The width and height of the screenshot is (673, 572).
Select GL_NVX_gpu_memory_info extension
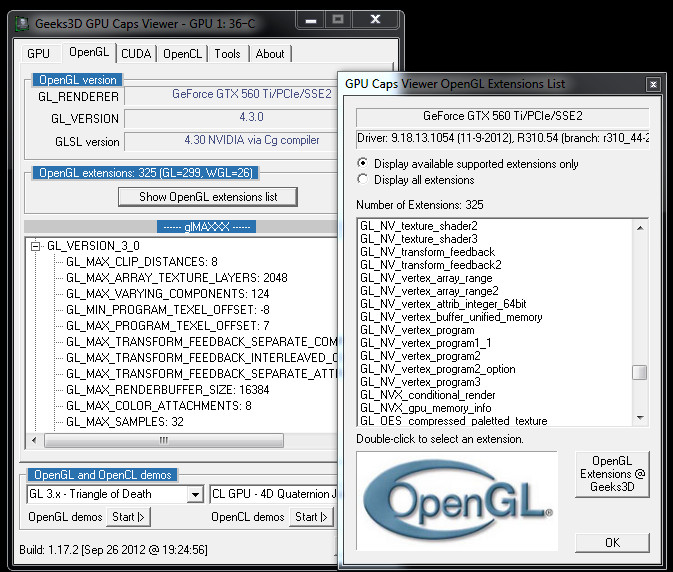(425, 408)
